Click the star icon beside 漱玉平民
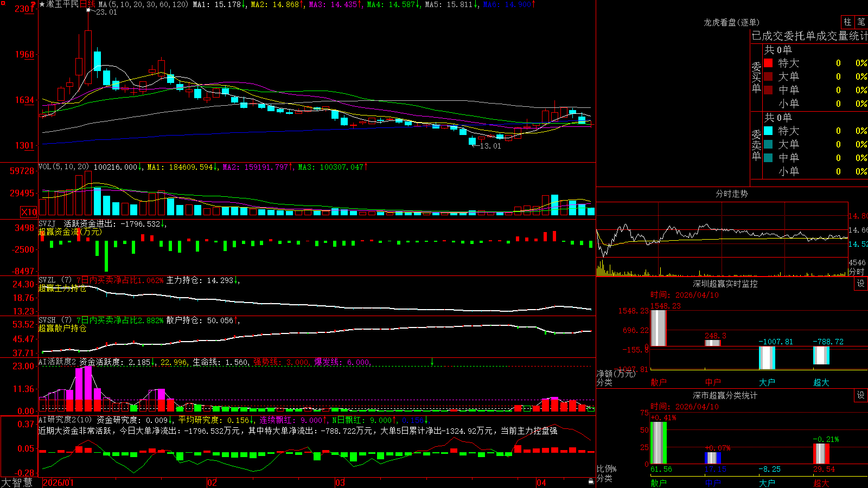The height and width of the screenshot is (488, 868). 42,4
